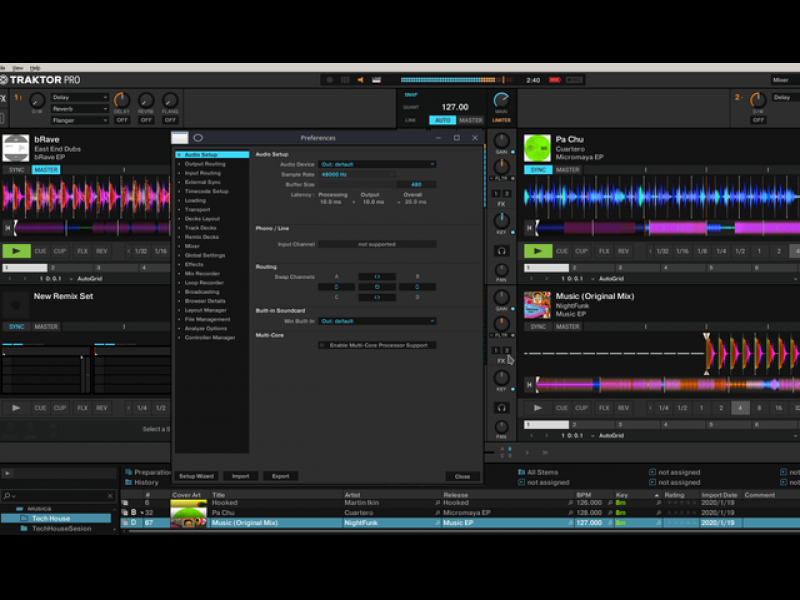This screenshot has width=800, height=600.
Task: Click the Buffer Size slider value
Action: [415, 184]
